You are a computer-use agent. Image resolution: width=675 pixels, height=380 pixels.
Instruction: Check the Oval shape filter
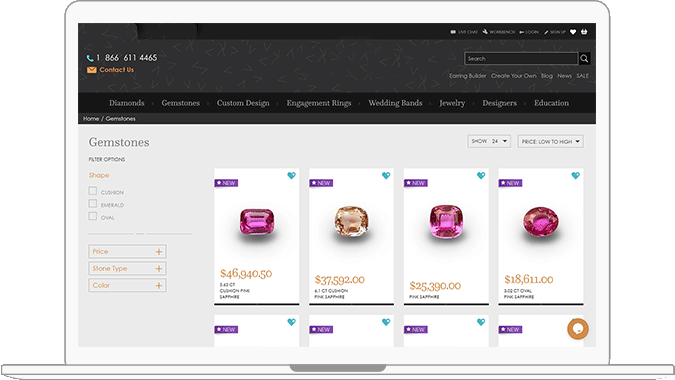pyautogui.click(x=93, y=216)
